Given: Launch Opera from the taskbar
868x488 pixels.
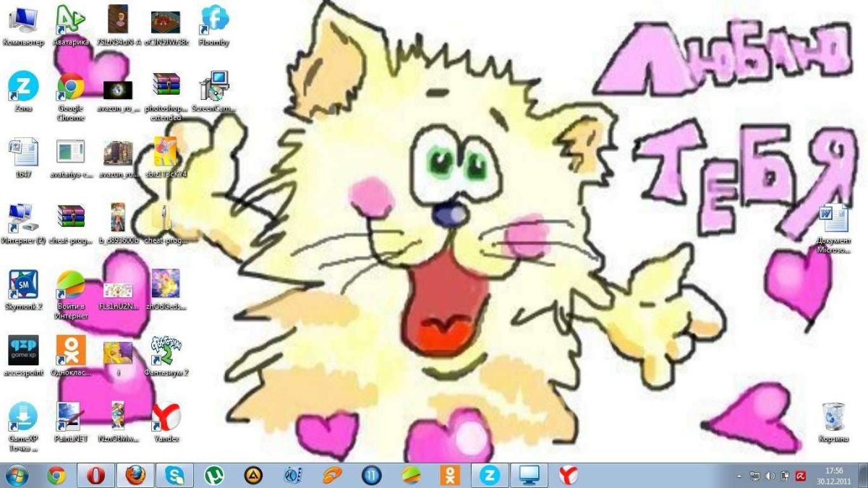Looking at the screenshot, I should point(96,475).
